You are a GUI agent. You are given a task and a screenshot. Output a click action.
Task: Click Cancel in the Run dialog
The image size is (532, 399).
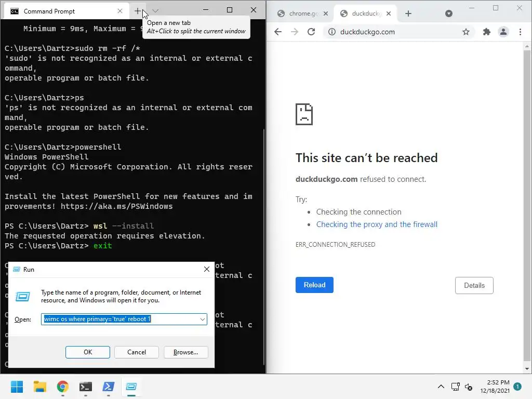tap(137, 352)
